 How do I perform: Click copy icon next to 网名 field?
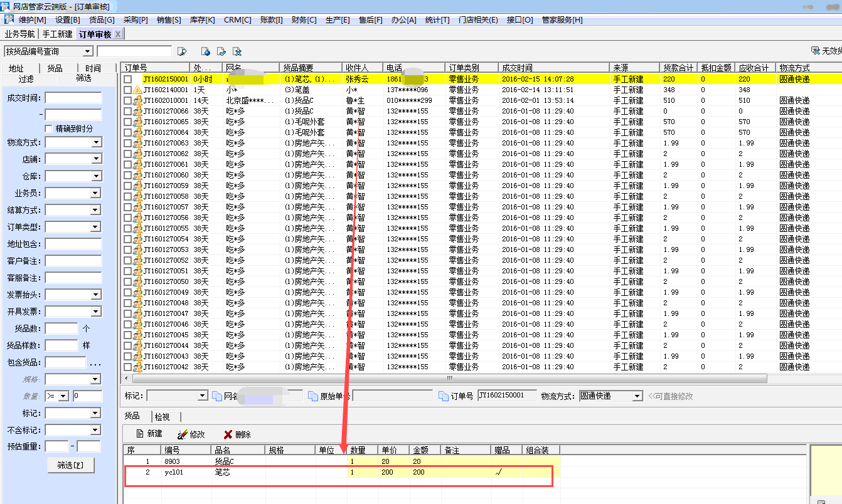[217, 396]
